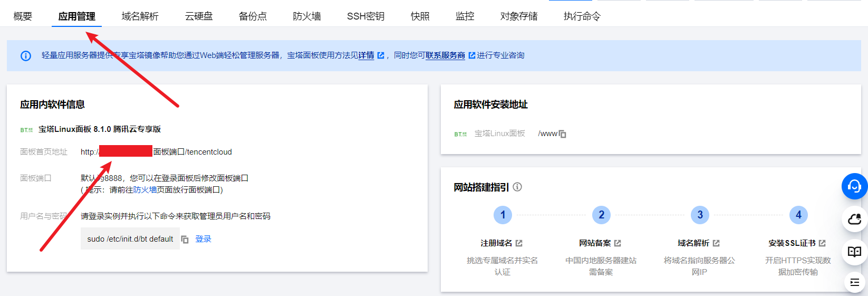Select the 监控 tab
The width and height of the screenshot is (868, 296).
pyautogui.click(x=465, y=16)
